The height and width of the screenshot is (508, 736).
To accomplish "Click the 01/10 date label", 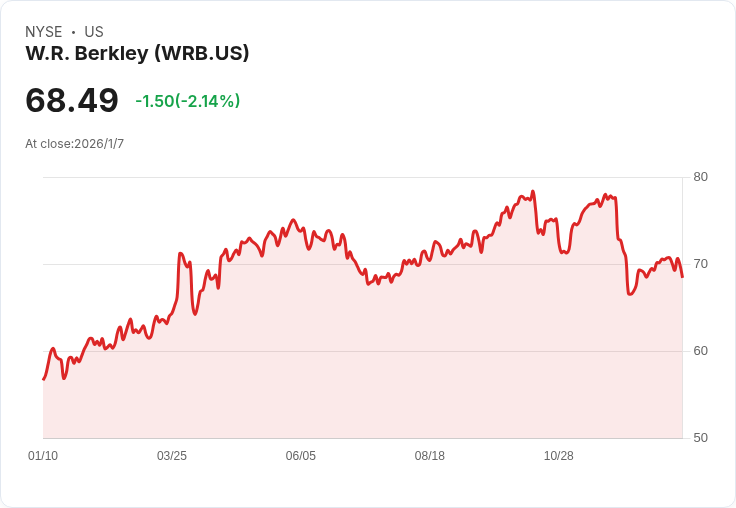I will click(43, 455).
